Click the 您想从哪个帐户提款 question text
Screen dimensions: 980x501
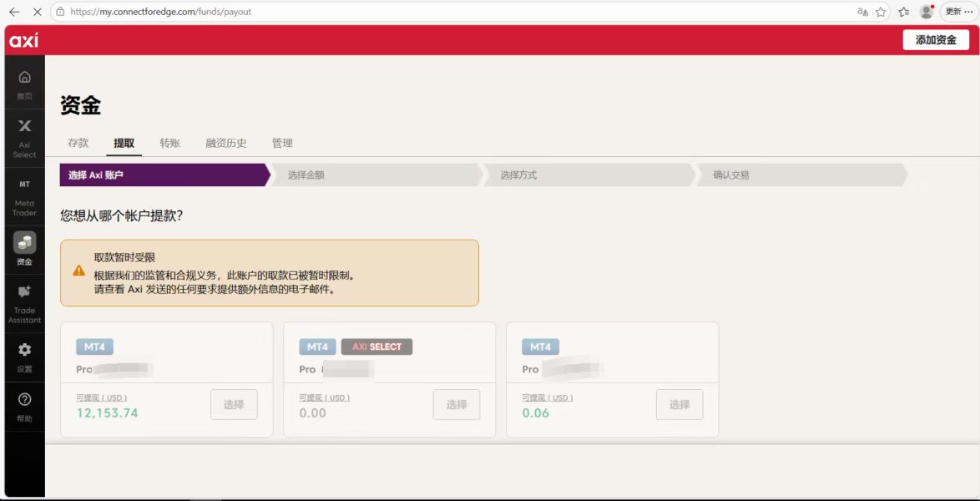click(x=121, y=215)
